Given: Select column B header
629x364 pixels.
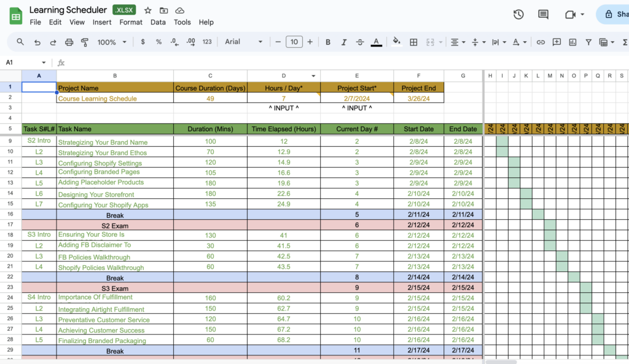Looking at the screenshot, I should point(115,76).
